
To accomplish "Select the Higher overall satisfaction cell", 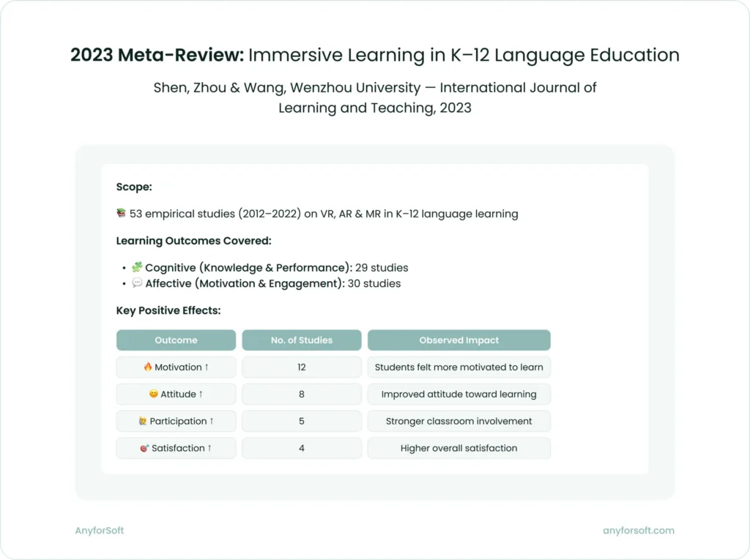I will click(x=459, y=448).
